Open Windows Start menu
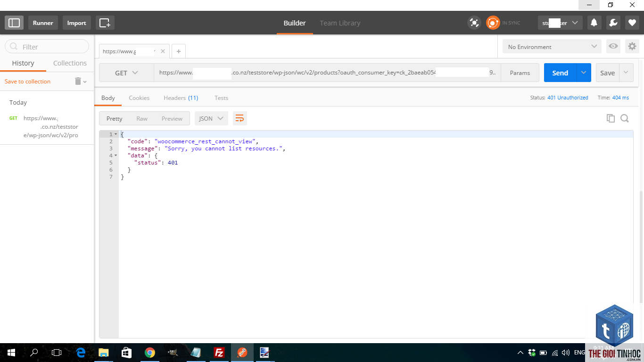This screenshot has width=644, height=362. coord(11,352)
